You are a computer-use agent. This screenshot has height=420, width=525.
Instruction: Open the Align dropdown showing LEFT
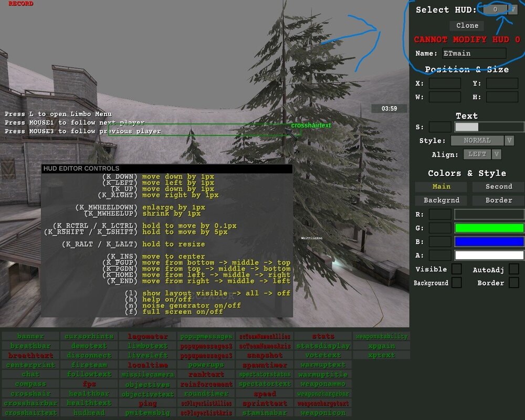(482, 154)
